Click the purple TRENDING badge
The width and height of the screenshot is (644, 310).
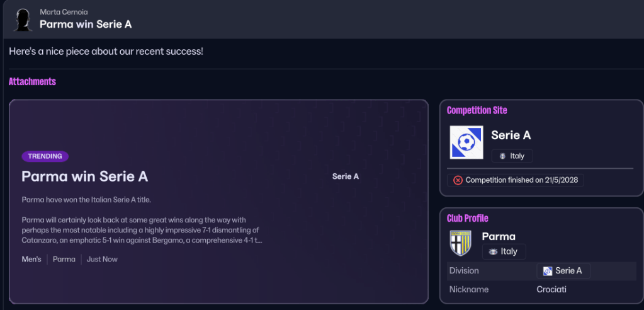[45, 156]
